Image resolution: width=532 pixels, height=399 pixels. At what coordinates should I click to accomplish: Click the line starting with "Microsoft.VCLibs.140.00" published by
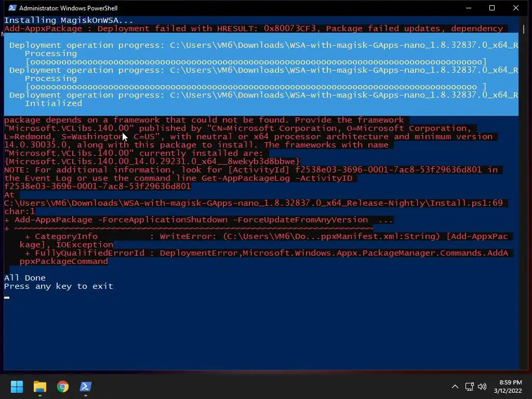click(x=237, y=128)
